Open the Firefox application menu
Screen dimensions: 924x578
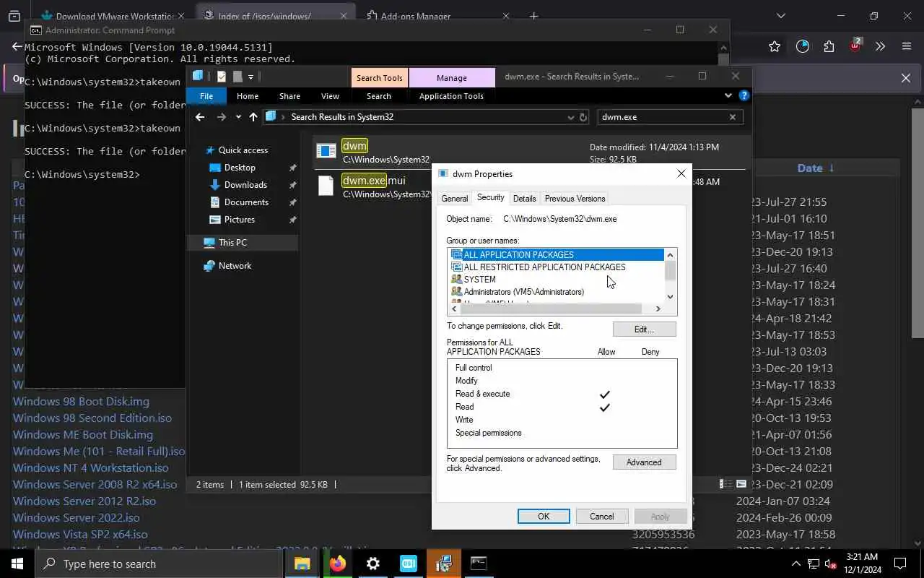click(907, 46)
